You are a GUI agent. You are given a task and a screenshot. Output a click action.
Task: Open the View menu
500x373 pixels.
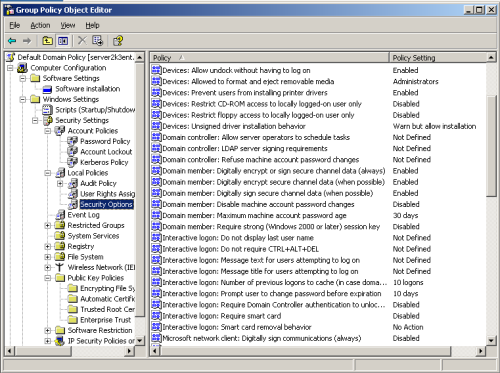68,25
